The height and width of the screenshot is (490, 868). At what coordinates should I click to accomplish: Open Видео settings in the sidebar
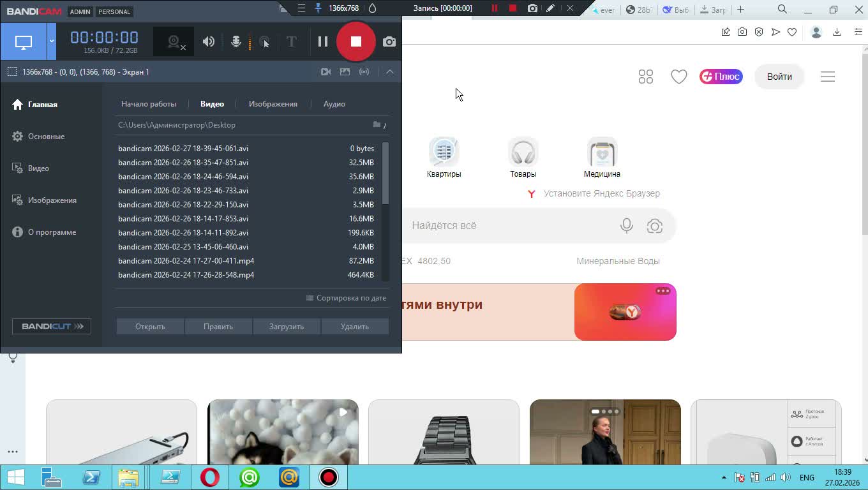(x=38, y=168)
